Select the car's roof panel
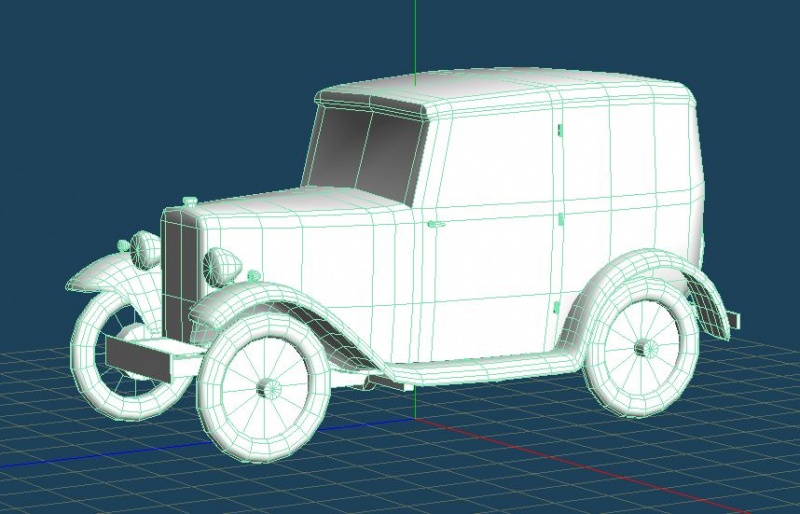 [x=503, y=87]
